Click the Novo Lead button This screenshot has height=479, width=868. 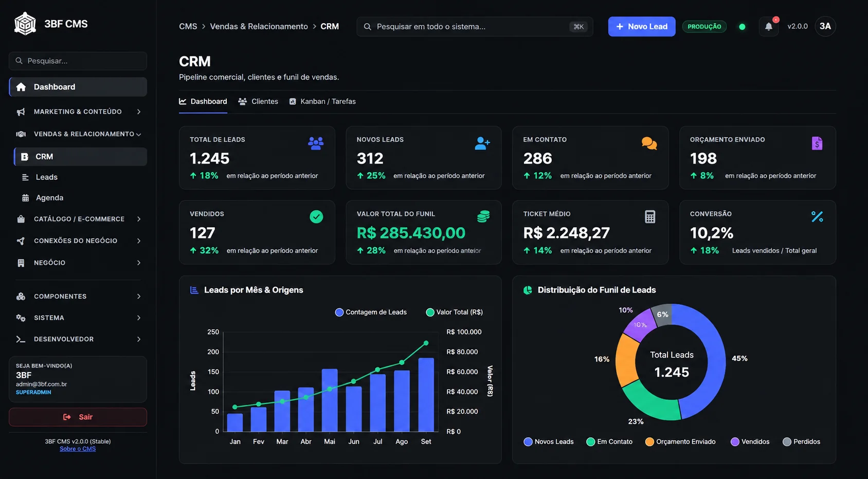[642, 27]
